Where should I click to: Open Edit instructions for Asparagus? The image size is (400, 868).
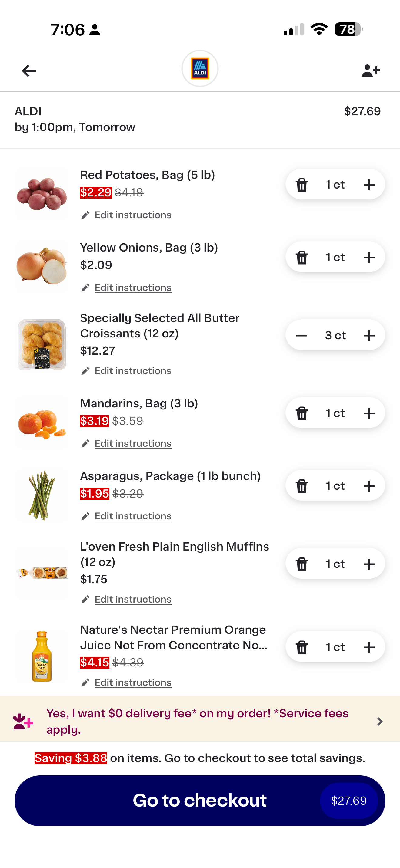click(133, 516)
